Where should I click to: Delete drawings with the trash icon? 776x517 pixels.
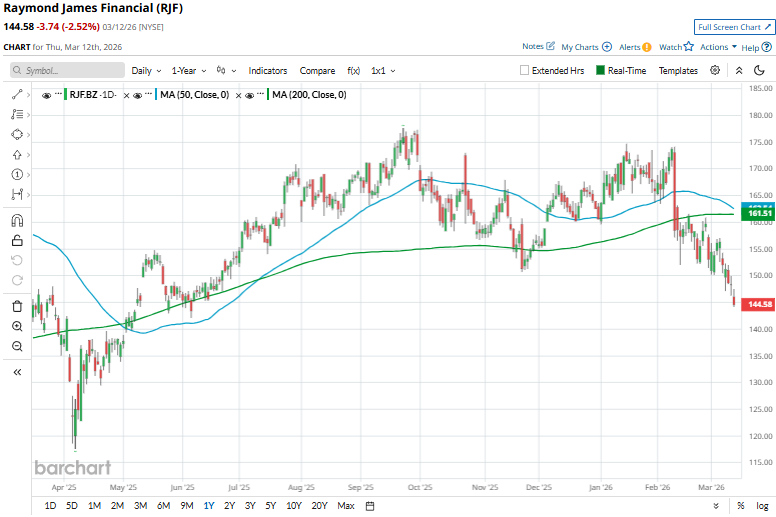point(17,306)
